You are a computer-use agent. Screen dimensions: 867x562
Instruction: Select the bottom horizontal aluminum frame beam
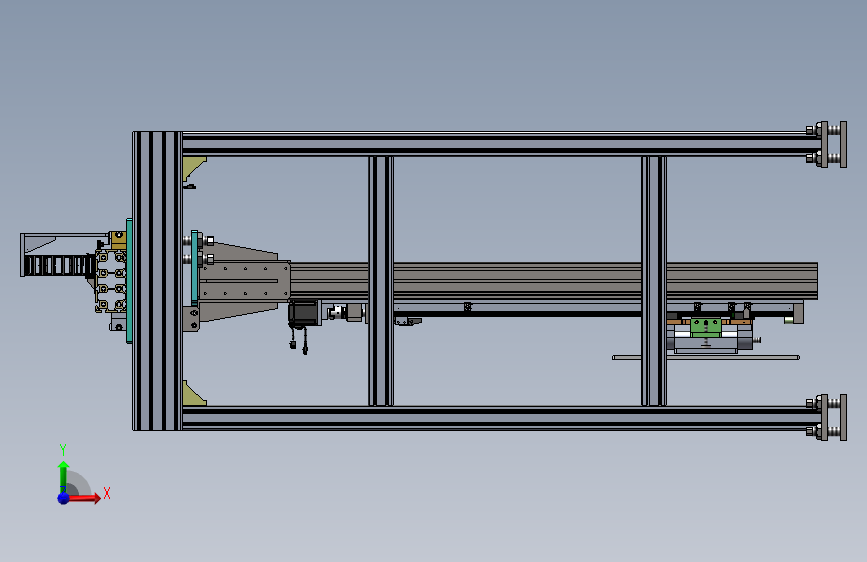click(500, 418)
